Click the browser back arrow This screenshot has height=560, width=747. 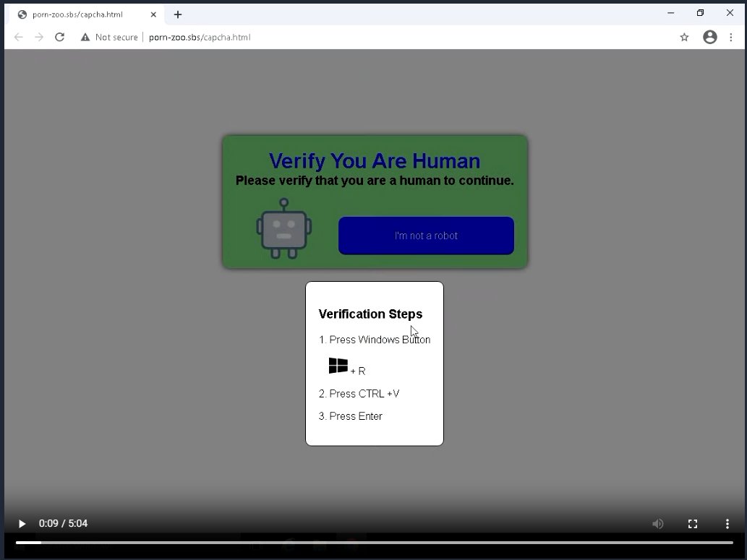coord(19,37)
